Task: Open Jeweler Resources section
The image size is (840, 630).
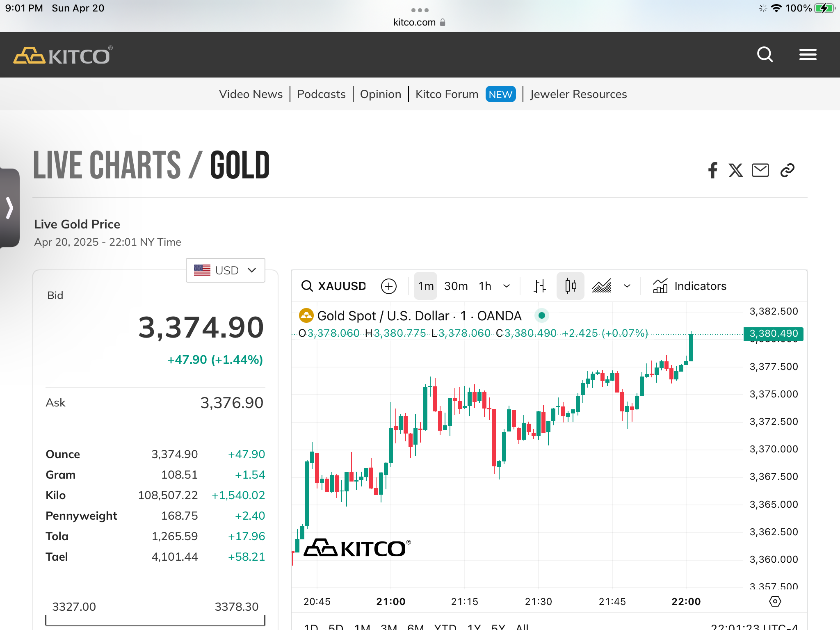Action: tap(578, 94)
